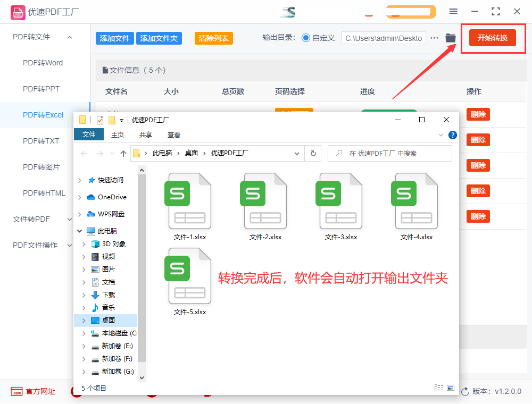The height and width of the screenshot is (404, 532).
Task: Open the Explorer help question mark icon
Action: [x=453, y=135]
